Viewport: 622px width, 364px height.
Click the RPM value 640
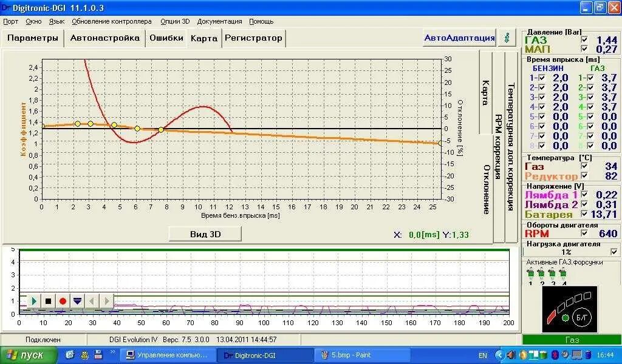(x=608, y=234)
